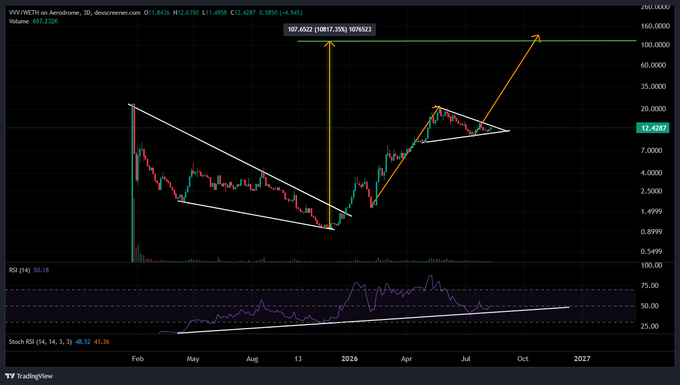Click the TradingView logo
Image resolution: width=680 pixels, height=385 pixels.
point(29,376)
